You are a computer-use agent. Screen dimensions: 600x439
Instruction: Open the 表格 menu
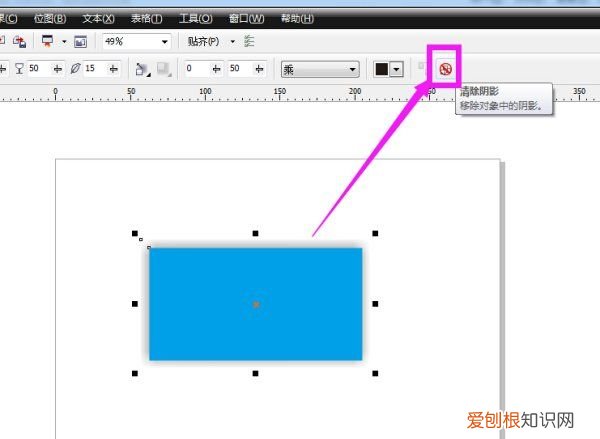pos(147,19)
